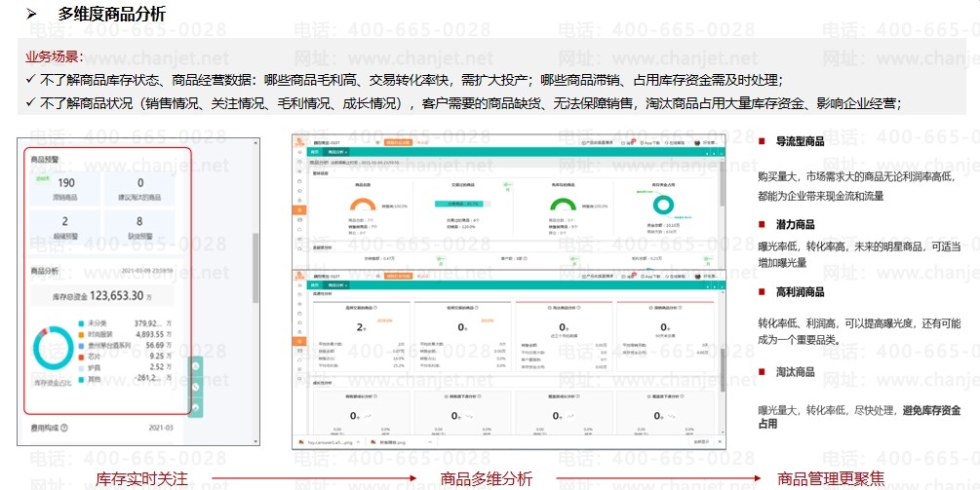Open the live-course link in the 整体预览 screenshot header
Viewport: 980px width, 490px height.
pyautogui.click(x=598, y=142)
